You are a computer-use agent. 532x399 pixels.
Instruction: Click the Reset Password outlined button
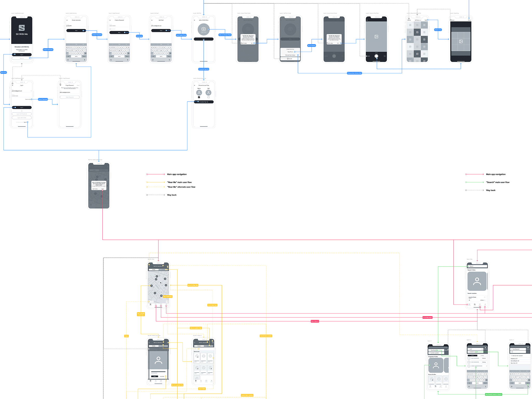[70, 97]
